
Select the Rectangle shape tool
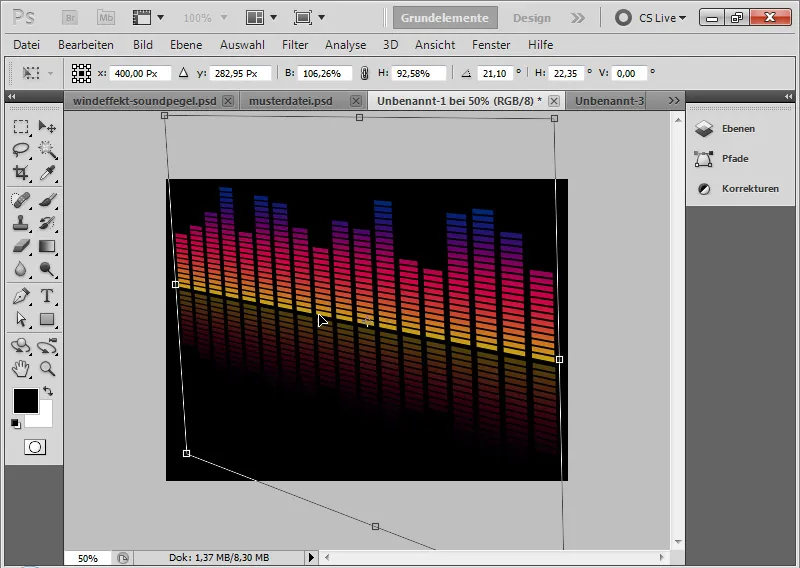click(x=47, y=319)
